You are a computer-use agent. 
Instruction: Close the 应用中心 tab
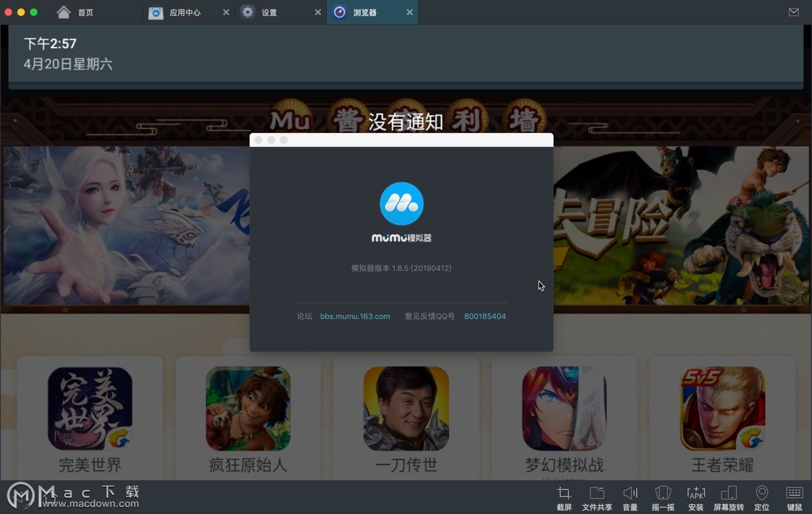[x=226, y=13]
